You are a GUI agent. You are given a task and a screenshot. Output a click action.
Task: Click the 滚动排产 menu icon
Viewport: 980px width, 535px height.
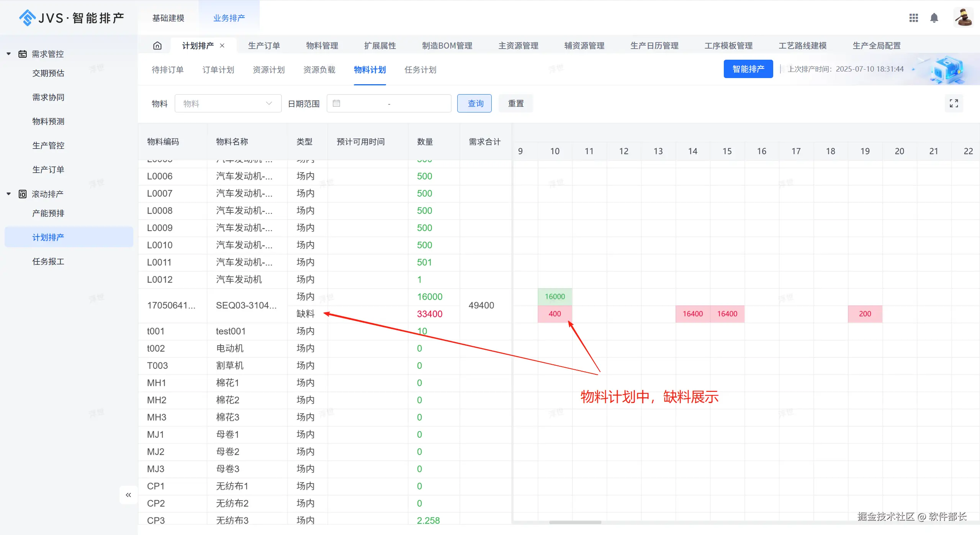[x=23, y=194]
